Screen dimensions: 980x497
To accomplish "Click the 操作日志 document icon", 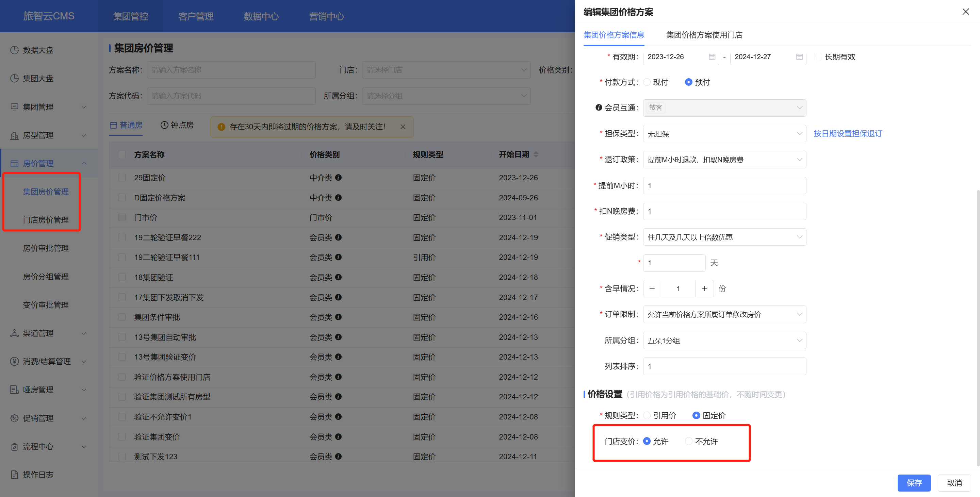I will click(14, 475).
